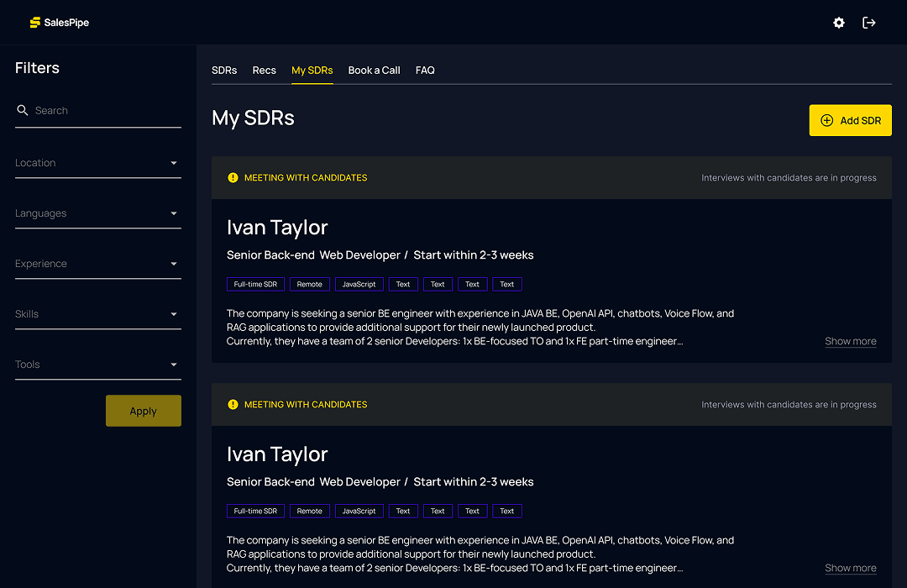This screenshot has height=588, width=907.
Task: Click the warning icon on the second candidates banner
Action: point(233,404)
